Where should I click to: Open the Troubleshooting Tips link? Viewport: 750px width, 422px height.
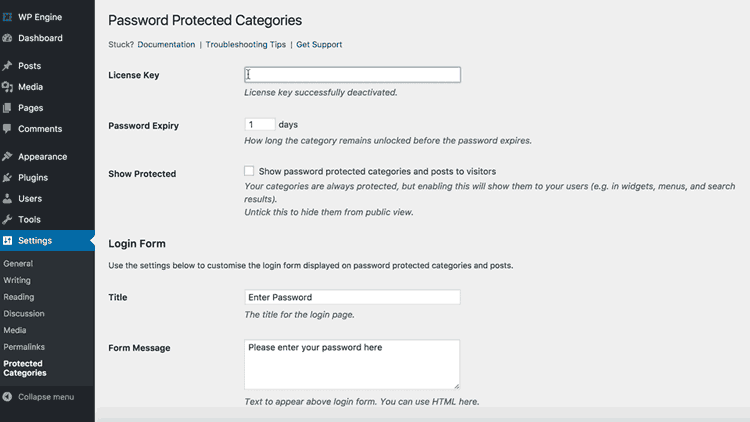[245, 44]
